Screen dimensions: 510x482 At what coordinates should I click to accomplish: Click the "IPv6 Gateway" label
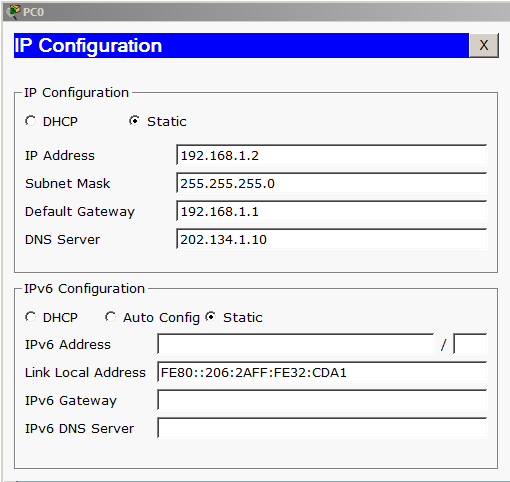71,401
